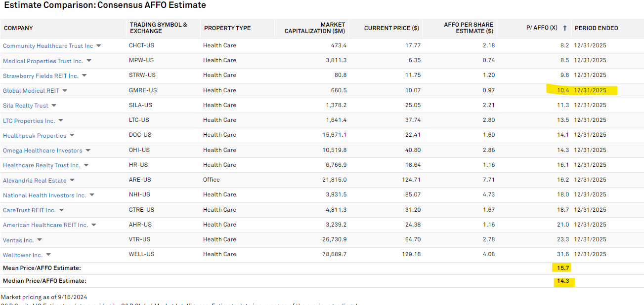Expand the dropdown arrow next to Medical Properties Trust
644x305 pixels.
tap(89, 61)
